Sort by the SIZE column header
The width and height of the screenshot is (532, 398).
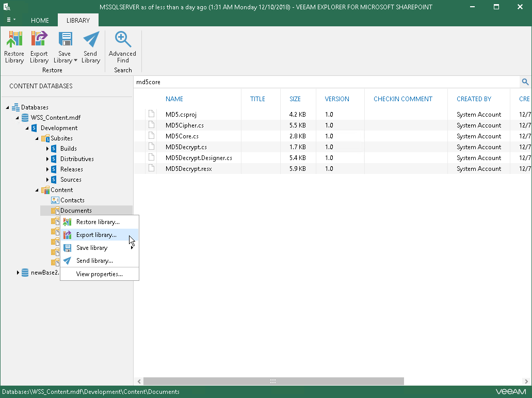coord(295,99)
